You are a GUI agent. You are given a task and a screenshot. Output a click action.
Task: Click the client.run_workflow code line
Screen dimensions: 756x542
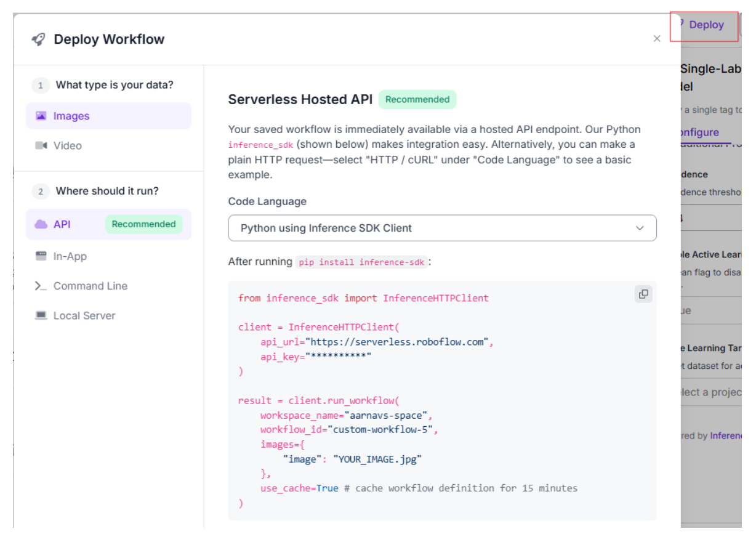[x=319, y=400]
